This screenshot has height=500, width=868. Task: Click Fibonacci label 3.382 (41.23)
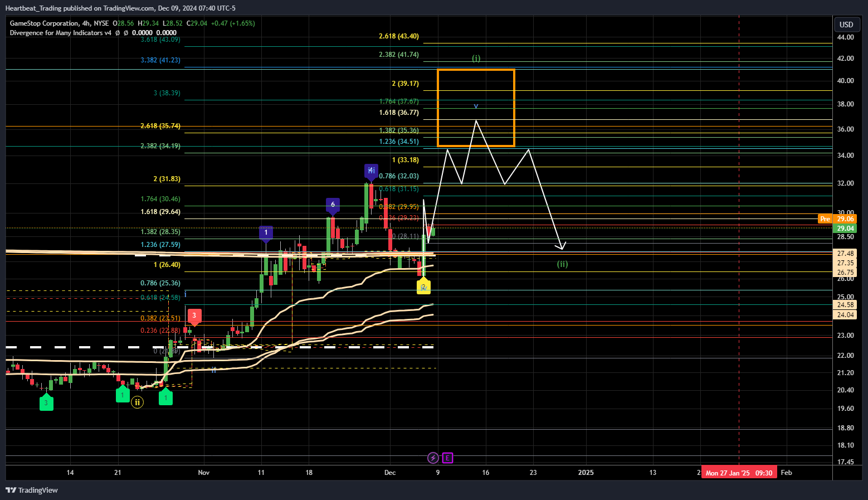click(x=160, y=60)
